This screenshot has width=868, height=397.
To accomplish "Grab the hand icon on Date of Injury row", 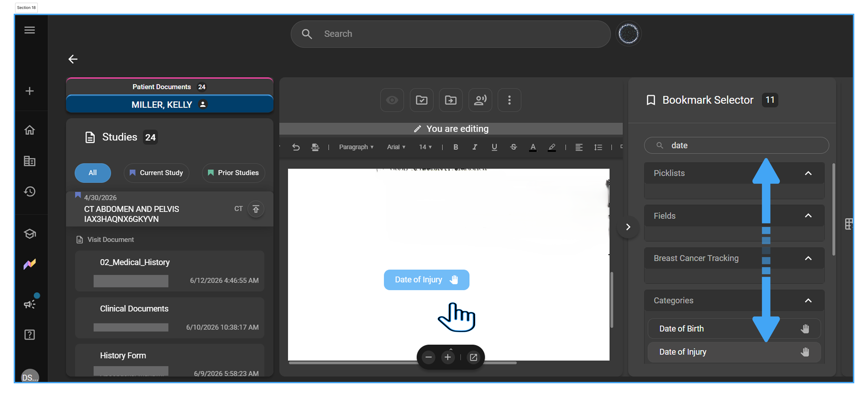I will [x=805, y=352].
